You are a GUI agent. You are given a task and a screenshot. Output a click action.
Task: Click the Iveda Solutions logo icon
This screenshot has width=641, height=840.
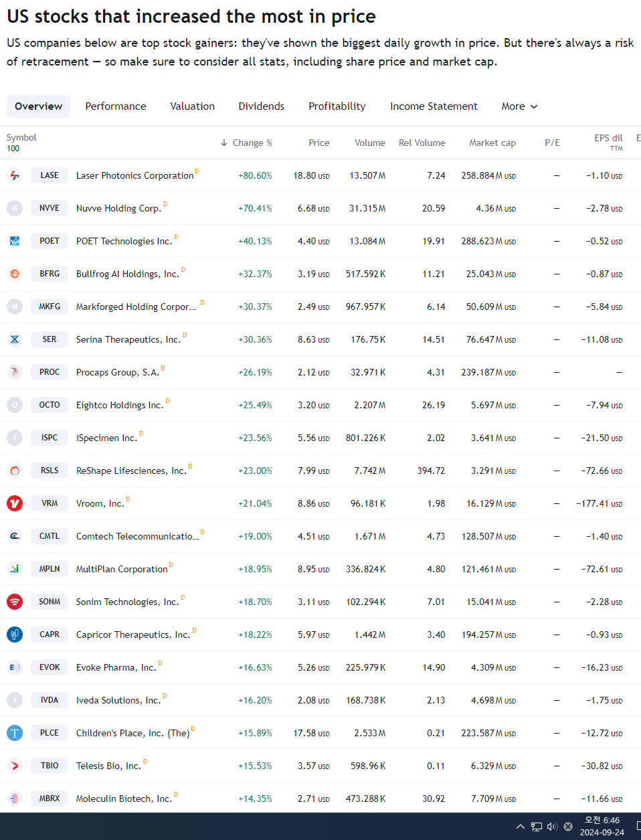[15, 700]
